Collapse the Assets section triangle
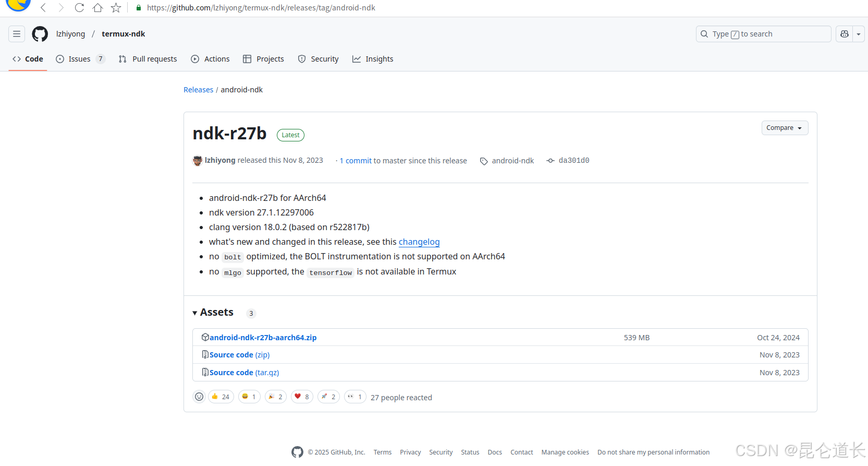This screenshot has height=466, width=868. pyautogui.click(x=195, y=313)
